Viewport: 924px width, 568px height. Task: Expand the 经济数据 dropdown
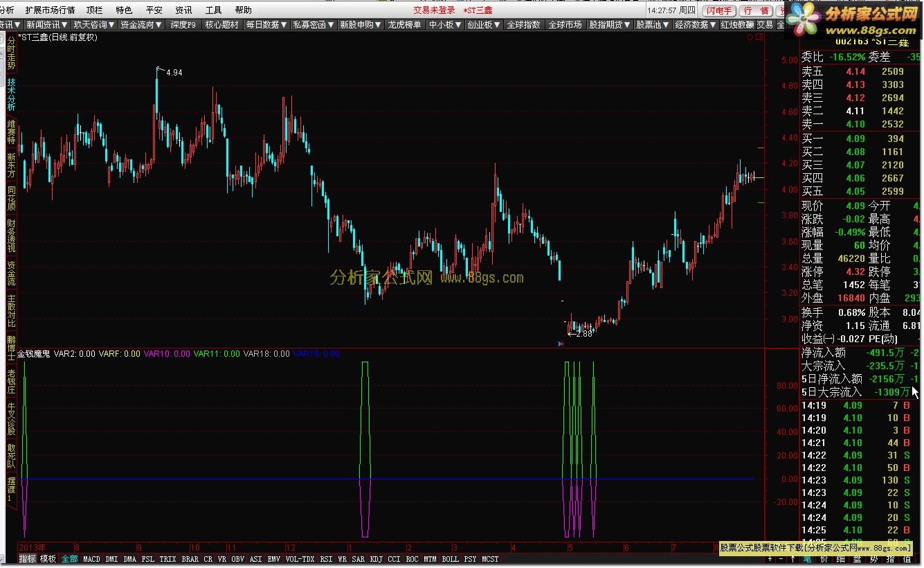[x=696, y=24]
